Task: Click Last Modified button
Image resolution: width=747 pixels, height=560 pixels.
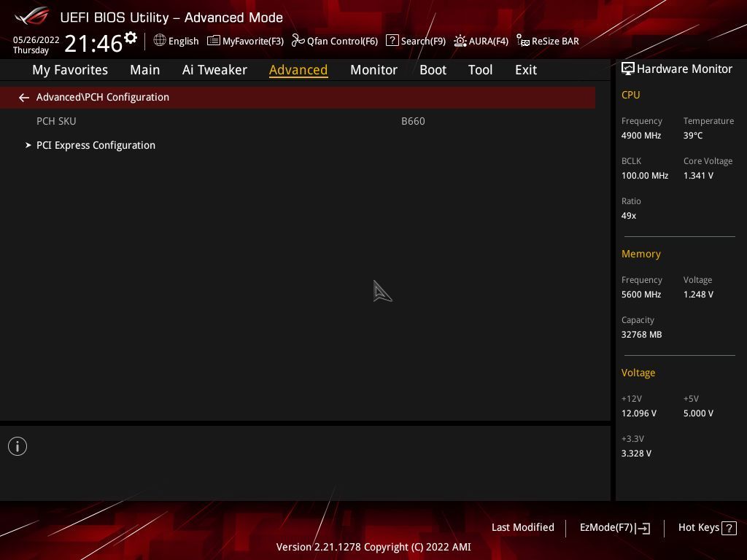Action: point(522,527)
